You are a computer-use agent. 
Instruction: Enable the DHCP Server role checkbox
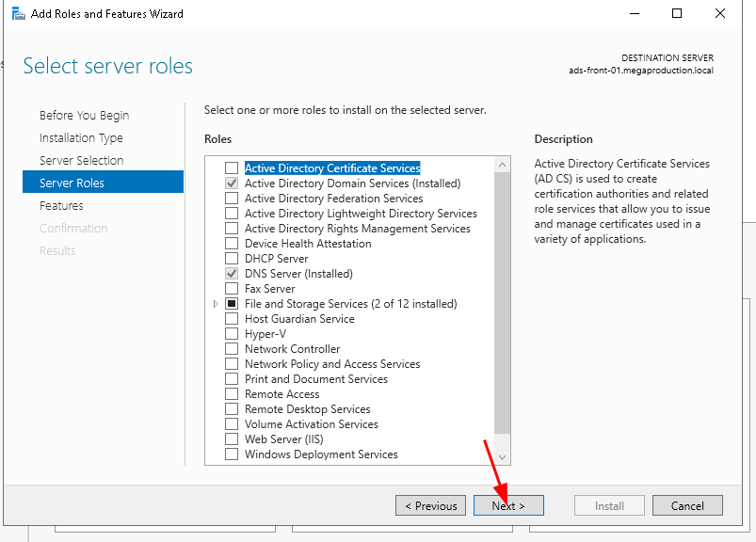[232, 259]
